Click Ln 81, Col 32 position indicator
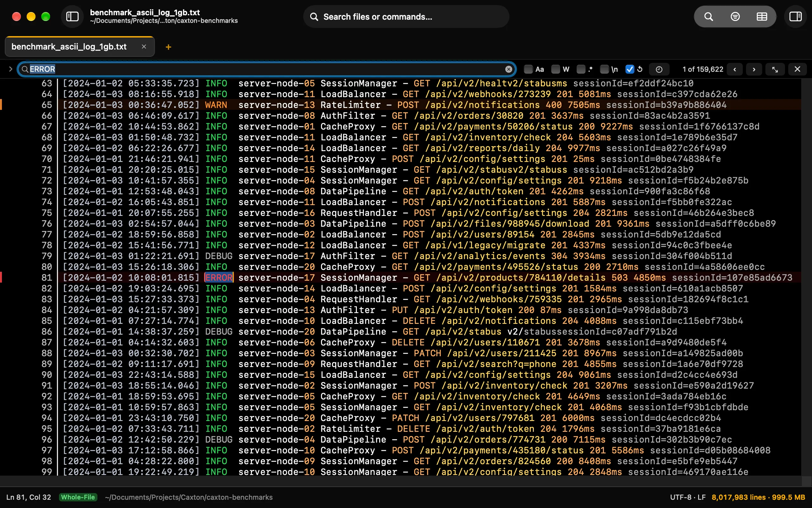This screenshot has width=812, height=508. click(x=29, y=497)
